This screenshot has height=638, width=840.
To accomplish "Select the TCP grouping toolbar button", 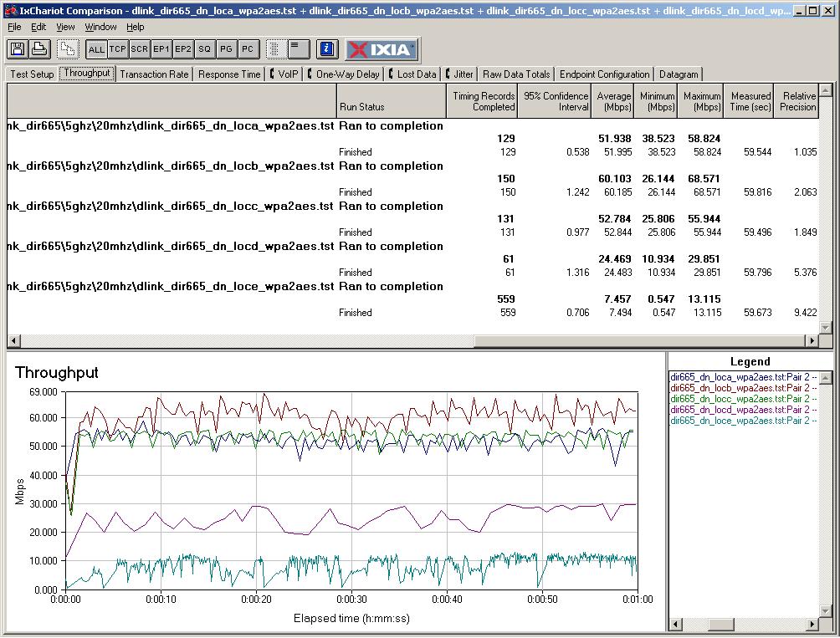I will [118, 49].
